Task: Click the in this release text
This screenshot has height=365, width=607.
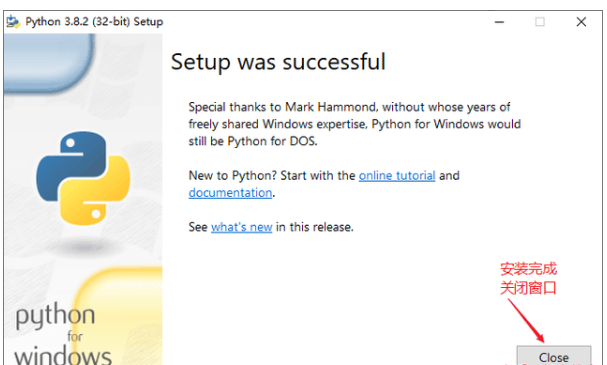Action: [x=314, y=227]
